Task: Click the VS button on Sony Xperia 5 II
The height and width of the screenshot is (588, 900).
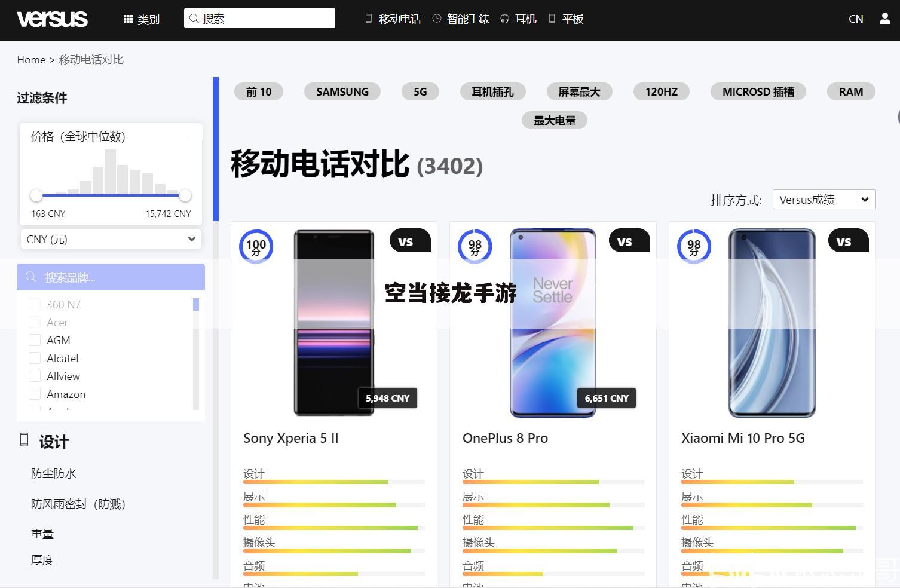Action: [410, 241]
